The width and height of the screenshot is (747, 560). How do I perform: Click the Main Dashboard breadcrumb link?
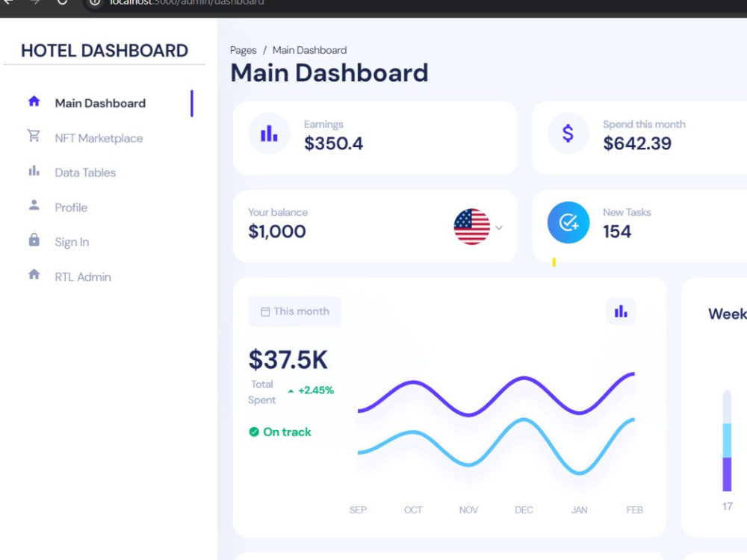[x=310, y=50]
